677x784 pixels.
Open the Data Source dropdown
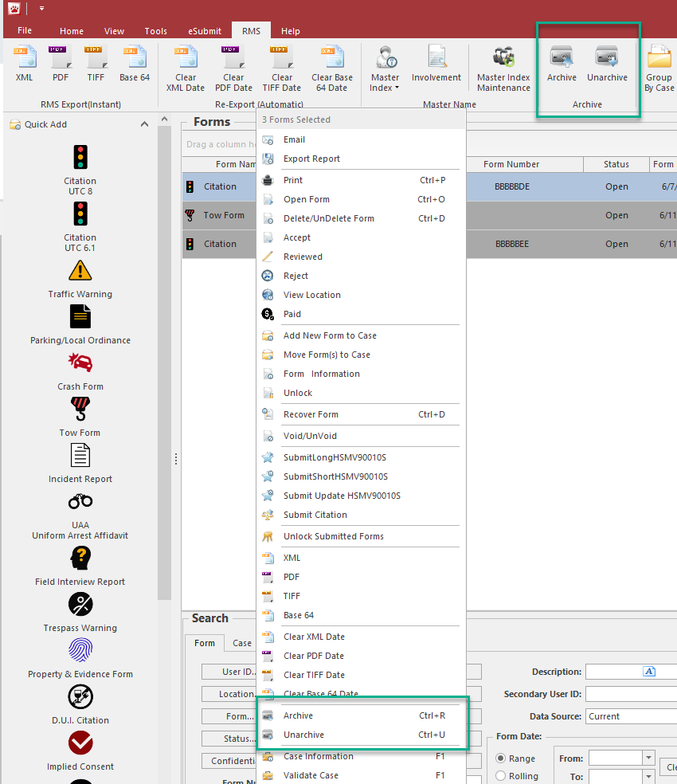(631, 716)
